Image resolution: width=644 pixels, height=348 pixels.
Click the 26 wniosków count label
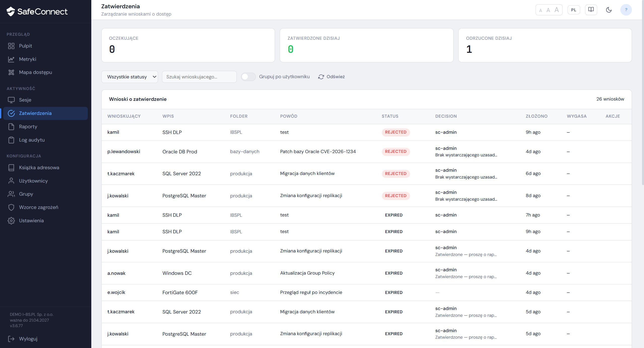(610, 99)
